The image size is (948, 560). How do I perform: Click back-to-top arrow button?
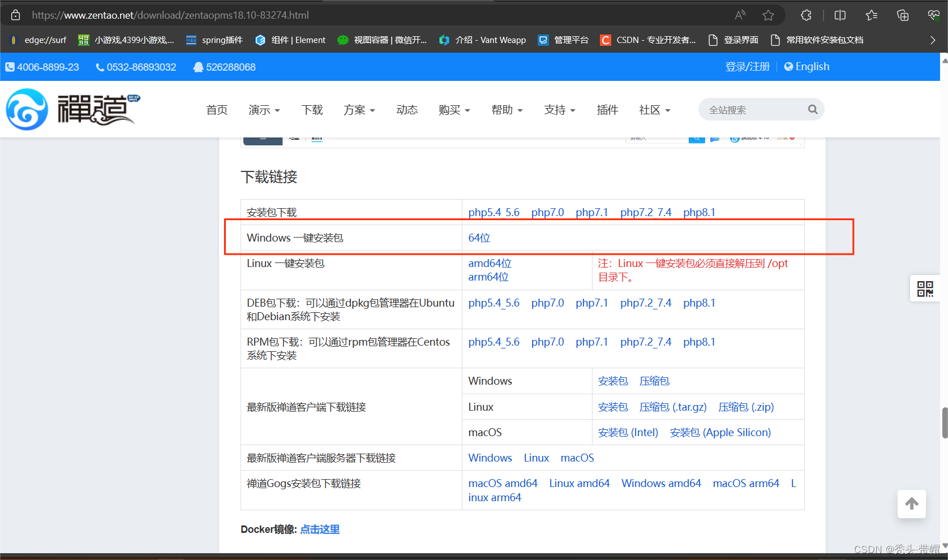click(912, 503)
